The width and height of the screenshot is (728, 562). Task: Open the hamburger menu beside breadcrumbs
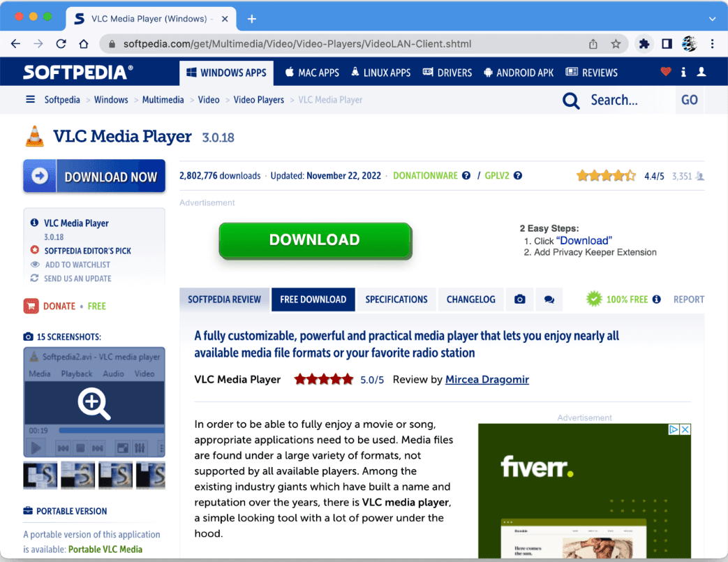coord(30,99)
